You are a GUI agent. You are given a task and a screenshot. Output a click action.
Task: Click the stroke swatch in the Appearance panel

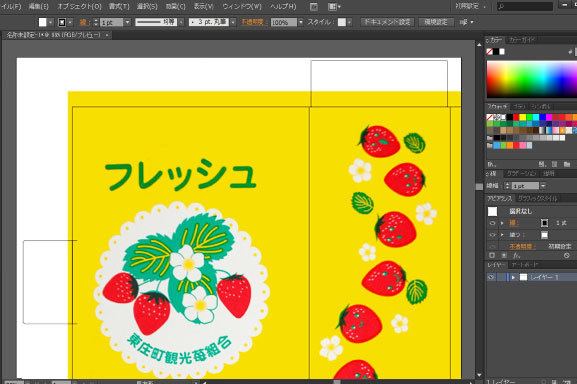coord(544,223)
